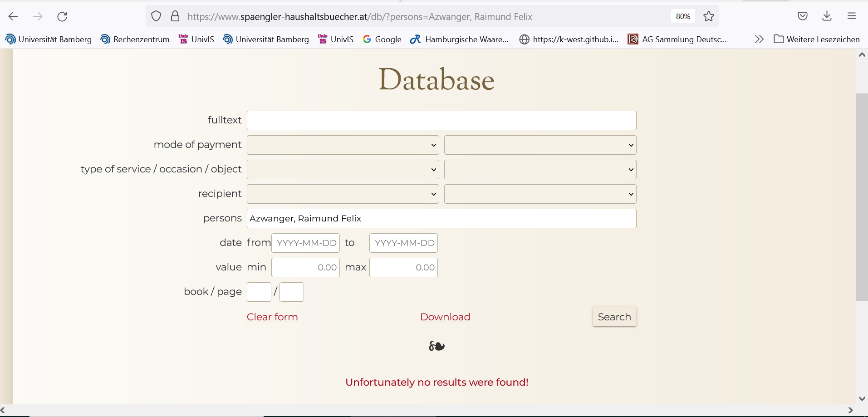Click the Search button
Viewport: 868px width, 417px height.
[x=614, y=317]
